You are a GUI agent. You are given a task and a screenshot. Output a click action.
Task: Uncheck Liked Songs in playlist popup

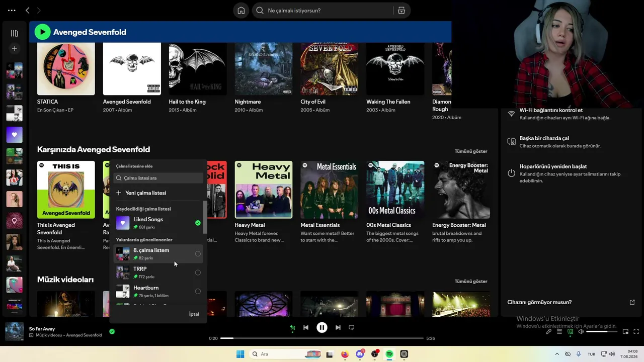point(198,223)
